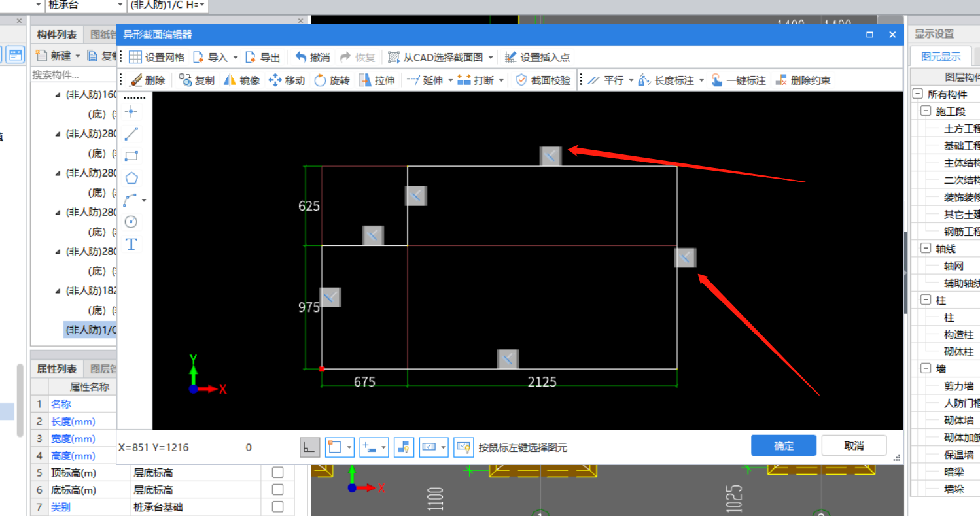
Task: Collapse the (非人防)160 component node
Action: pyautogui.click(x=58, y=95)
